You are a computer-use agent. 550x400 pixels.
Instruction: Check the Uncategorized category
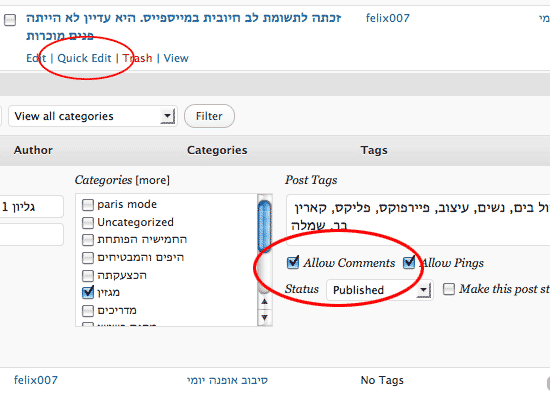pos(88,222)
